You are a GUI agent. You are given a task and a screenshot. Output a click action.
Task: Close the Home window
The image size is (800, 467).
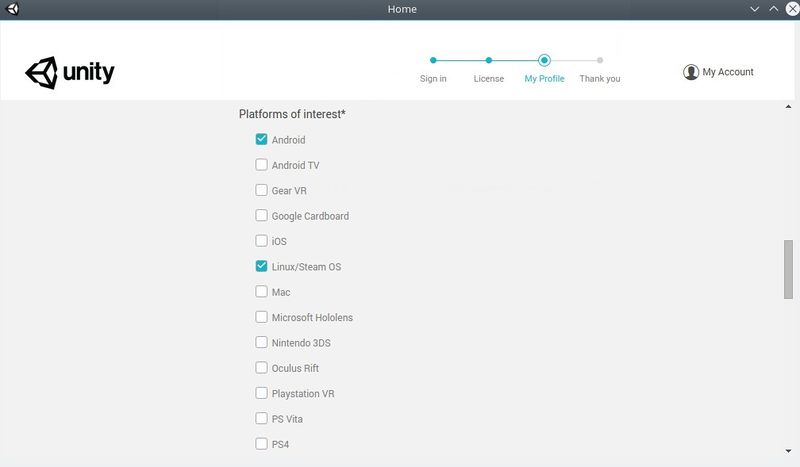792,9
